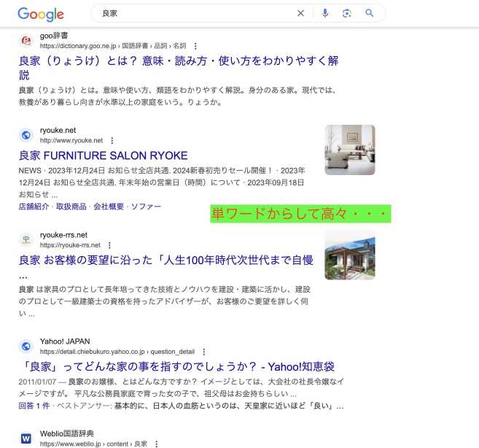Follow the ソファー sitelink

(146, 206)
